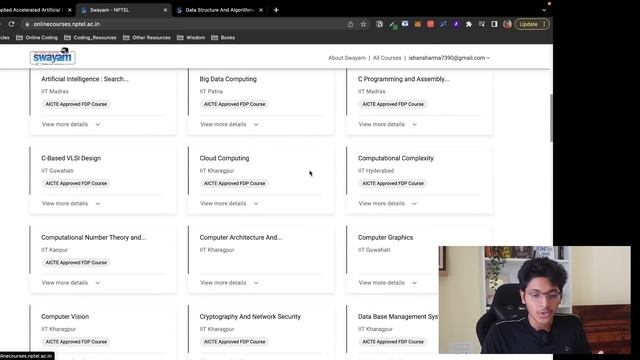The height and width of the screenshot is (360, 640).
Task: Open the Books bookmark folder
Action: pyautogui.click(x=223, y=38)
